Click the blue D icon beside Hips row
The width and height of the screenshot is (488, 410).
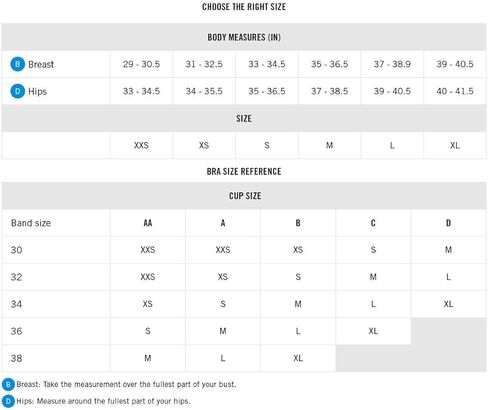(x=18, y=91)
